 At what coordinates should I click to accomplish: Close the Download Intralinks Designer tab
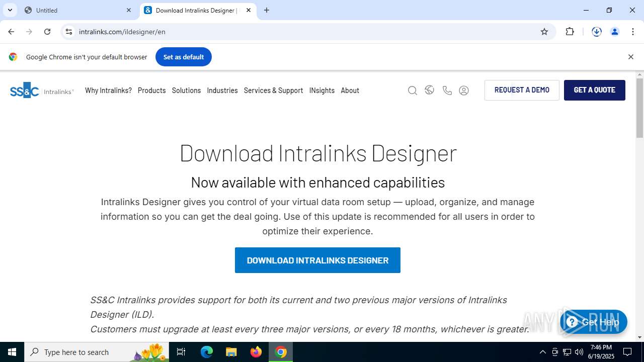click(x=249, y=10)
